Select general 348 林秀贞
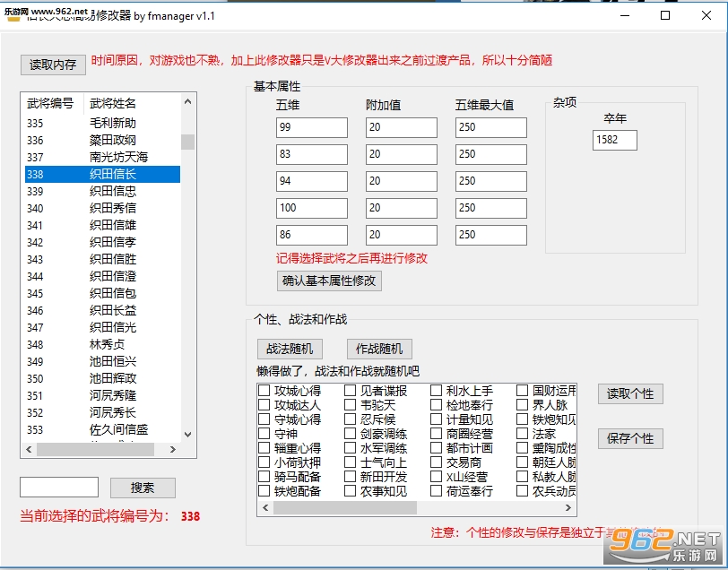 click(x=102, y=345)
